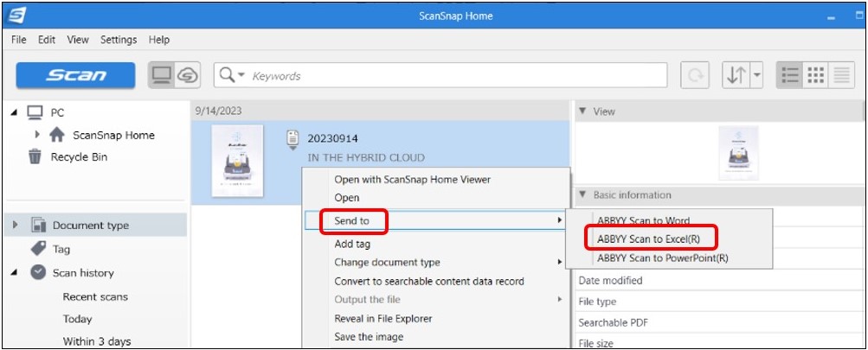
Task: Open the File menu
Action: (18, 40)
